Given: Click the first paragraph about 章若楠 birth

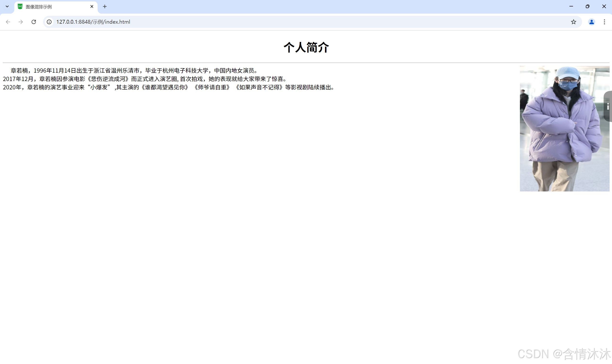Looking at the screenshot, I should pos(134,71).
